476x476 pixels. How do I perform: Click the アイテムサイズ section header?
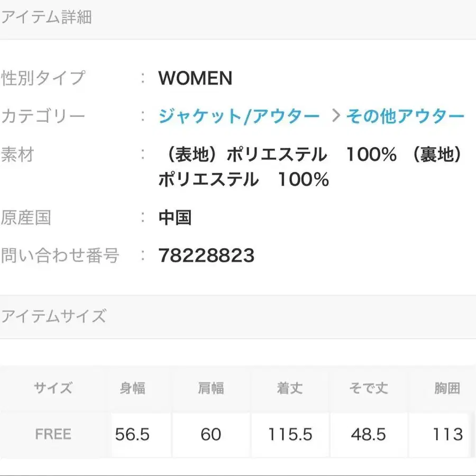[54, 316]
